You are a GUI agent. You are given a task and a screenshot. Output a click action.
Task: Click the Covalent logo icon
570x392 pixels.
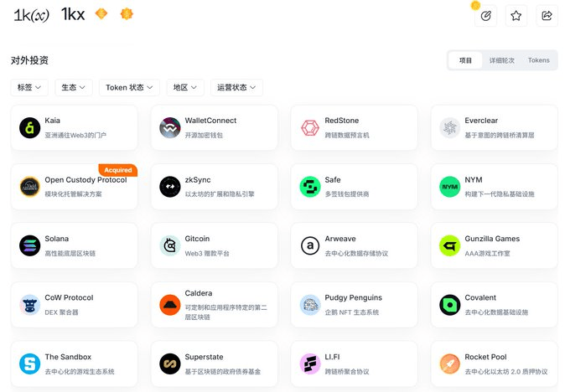coord(449,305)
